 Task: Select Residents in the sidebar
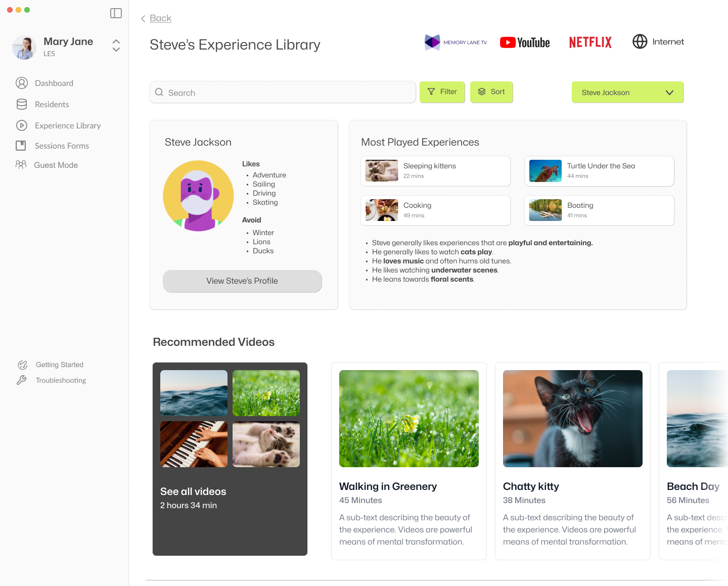tap(52, 104)
